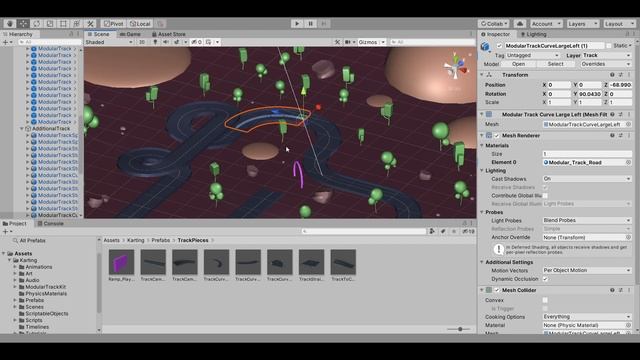Open the Collab dropdown

[493, 24]
